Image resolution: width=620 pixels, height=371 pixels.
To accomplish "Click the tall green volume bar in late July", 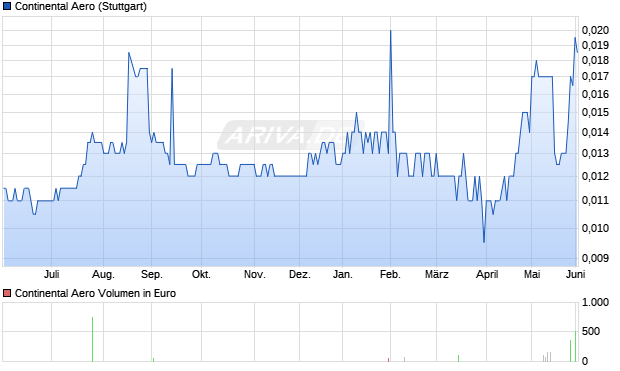I will point(93,339).
